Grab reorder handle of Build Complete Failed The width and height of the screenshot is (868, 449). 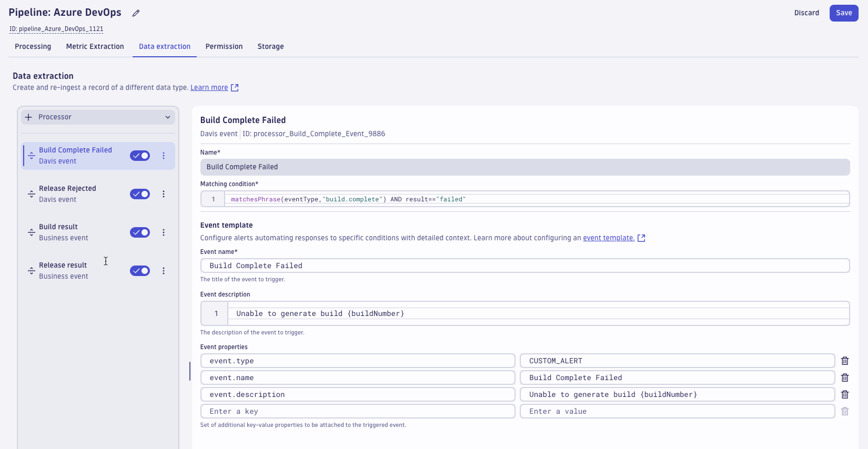pos(32,156)
